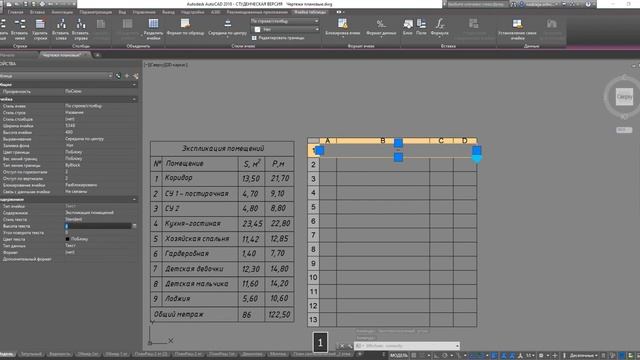Click the 'Коридор' row in the table
The width and height of the screenshot is (640, 360).
coord(222,178)
